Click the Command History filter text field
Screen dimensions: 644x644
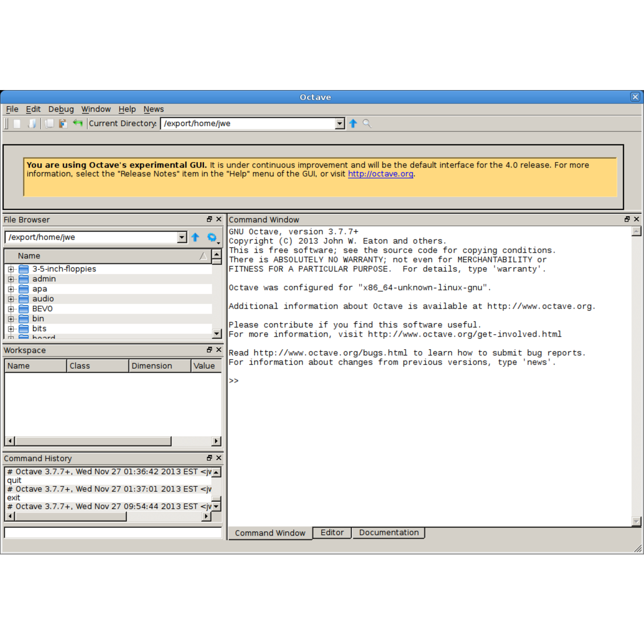click(x=113, y=533)
